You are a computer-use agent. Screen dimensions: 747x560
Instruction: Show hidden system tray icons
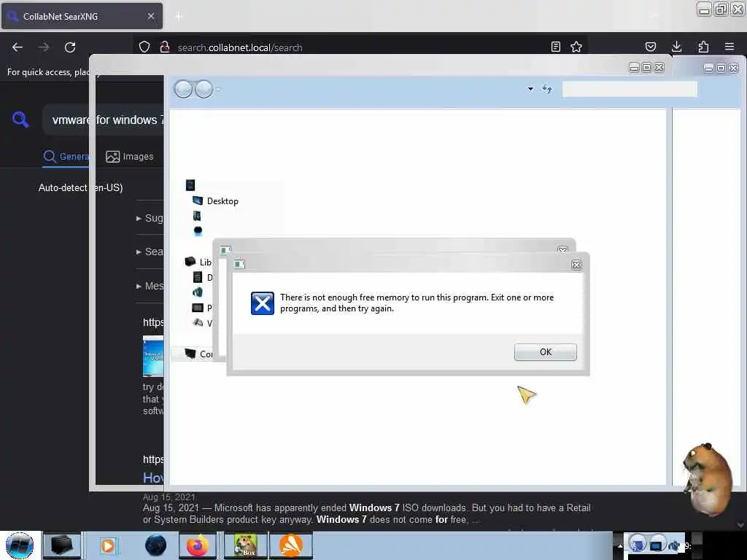[x=620, y=545]
